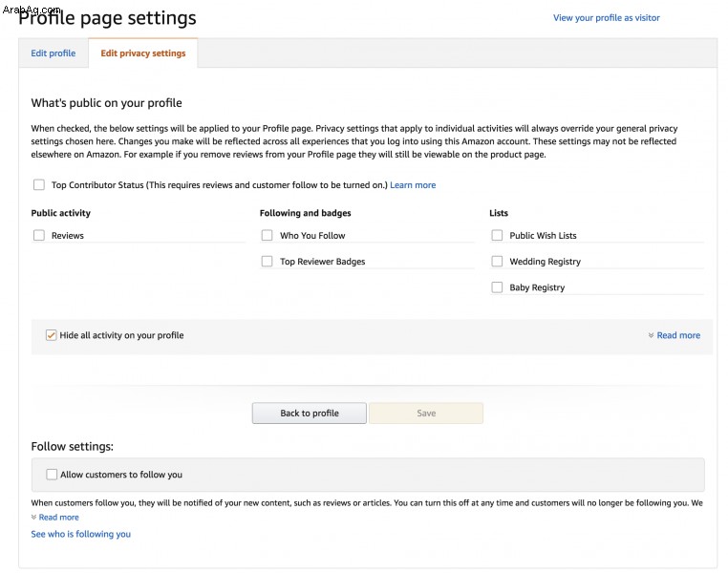Screen dimensions: 728x573
Task: Enable Allow customers to follow you
Action: (52, 475)
